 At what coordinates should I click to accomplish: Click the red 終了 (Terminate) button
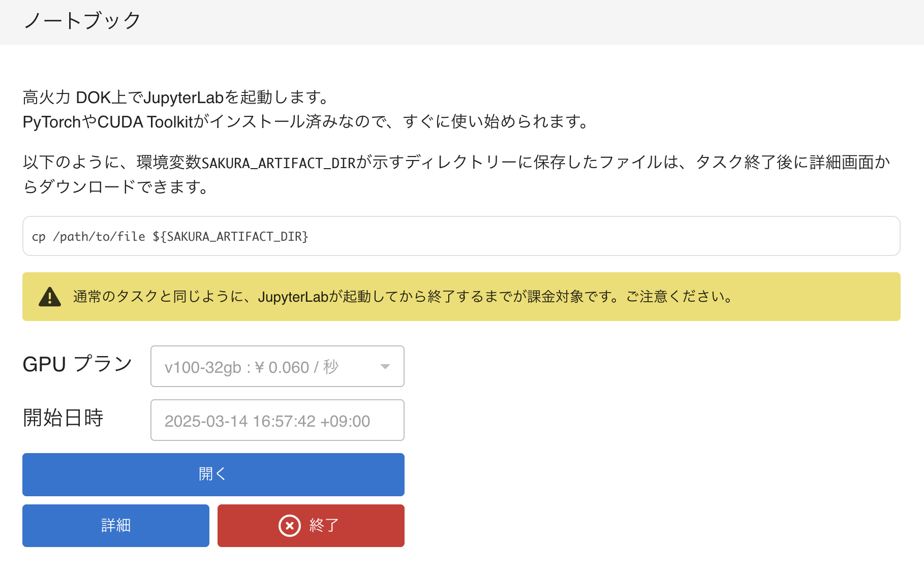pyautogui.click(x=311, y=526)
